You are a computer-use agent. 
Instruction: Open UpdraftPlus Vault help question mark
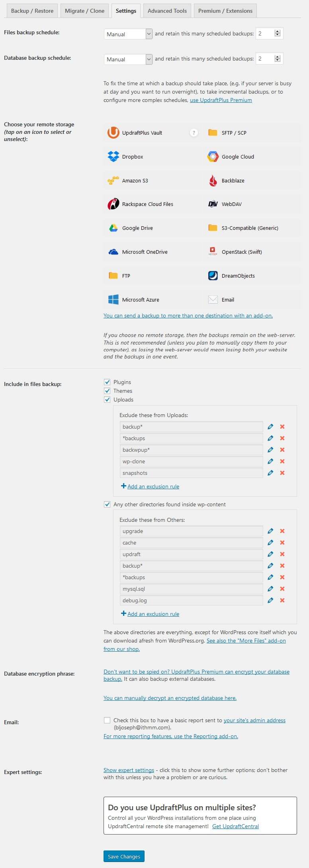(194, 133)
